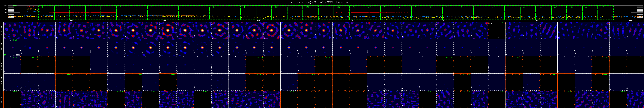Click the '50.0-100.0 keV' row label
Screen dimensions: 644x108
[x=2, y=99]
